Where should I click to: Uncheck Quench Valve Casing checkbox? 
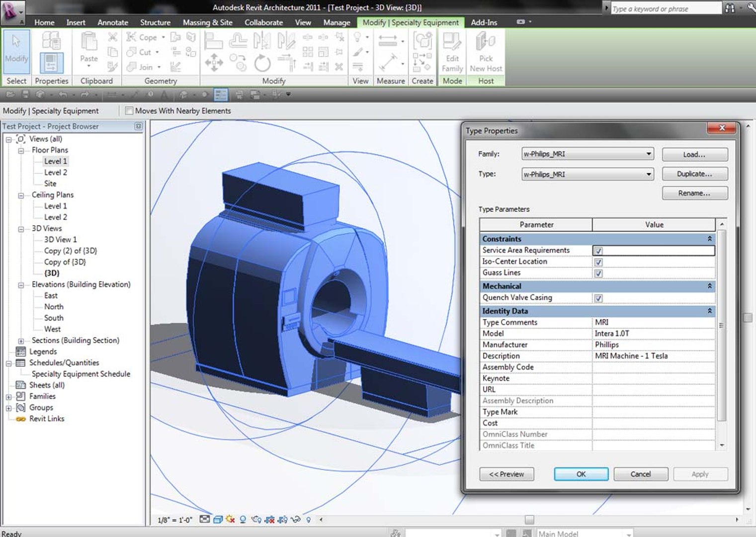tap(598, 298)
